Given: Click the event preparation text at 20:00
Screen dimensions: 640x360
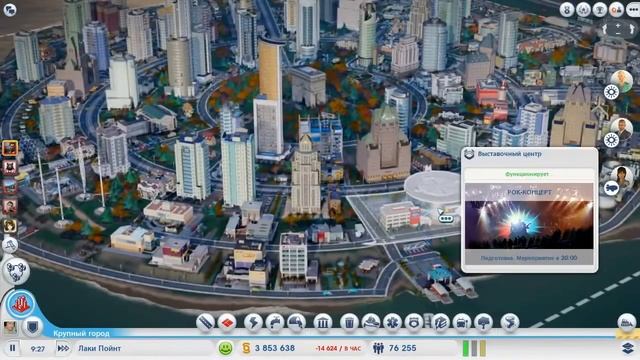Looking at the screenshot, I should pyautogui.click(x=529, y=258).
